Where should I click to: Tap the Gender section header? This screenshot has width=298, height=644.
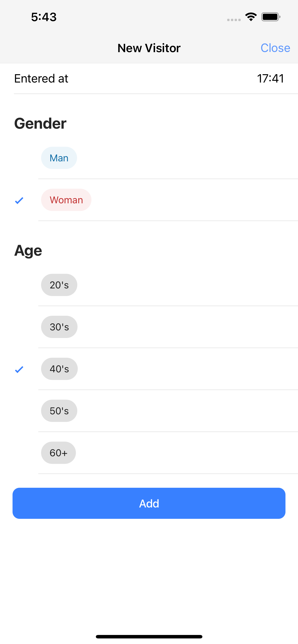[x=40, y=124]
